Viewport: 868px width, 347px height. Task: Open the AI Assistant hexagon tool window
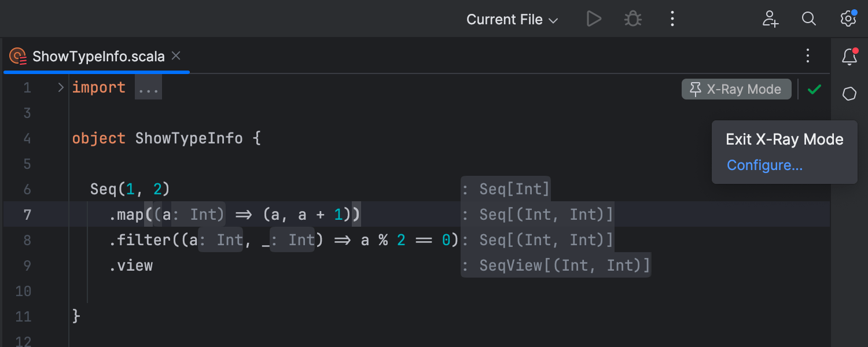point(849,94)
